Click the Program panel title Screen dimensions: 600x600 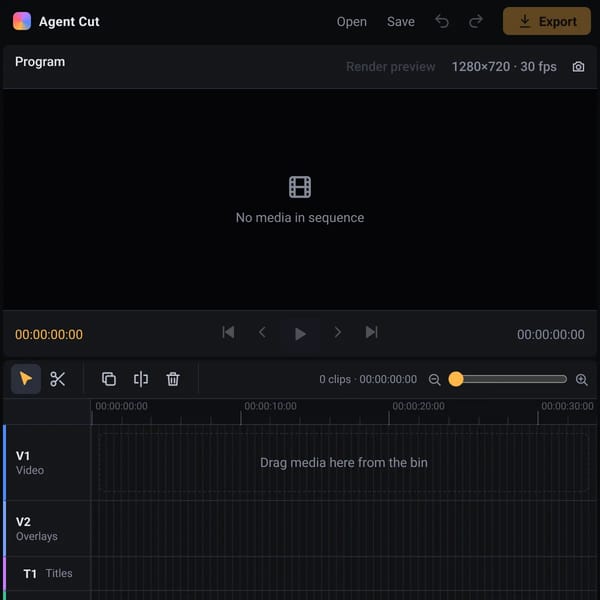[40, 62]
